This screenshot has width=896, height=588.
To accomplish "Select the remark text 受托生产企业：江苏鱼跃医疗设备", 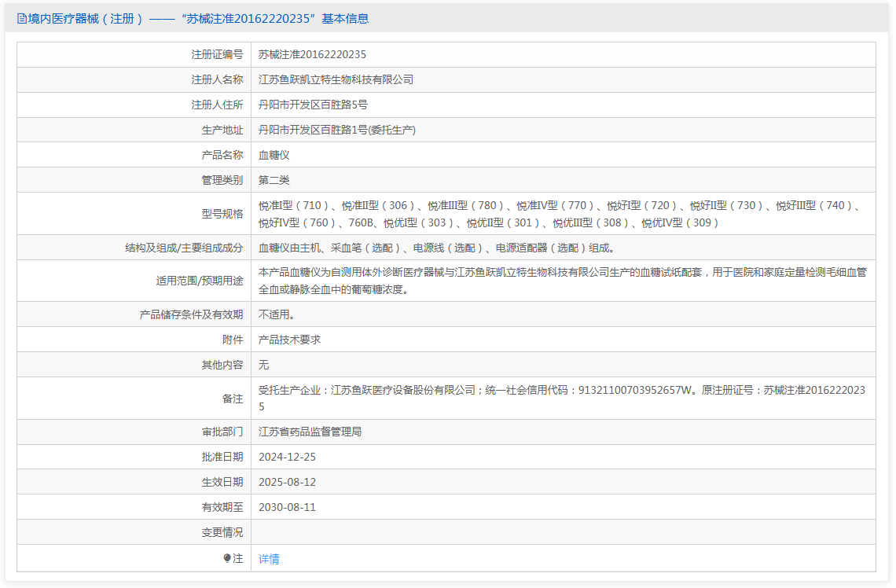I will [562, 399].
